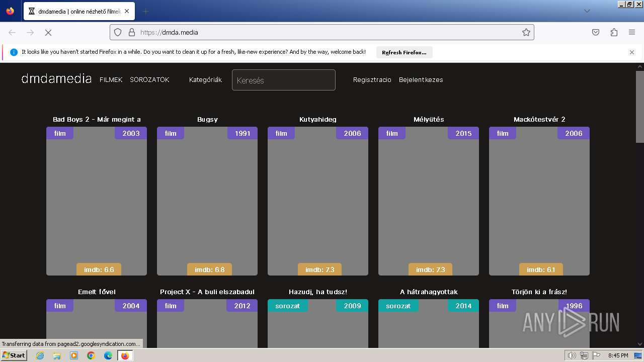Click the 2015 year badge
The image size is (644, 362).
463,133
